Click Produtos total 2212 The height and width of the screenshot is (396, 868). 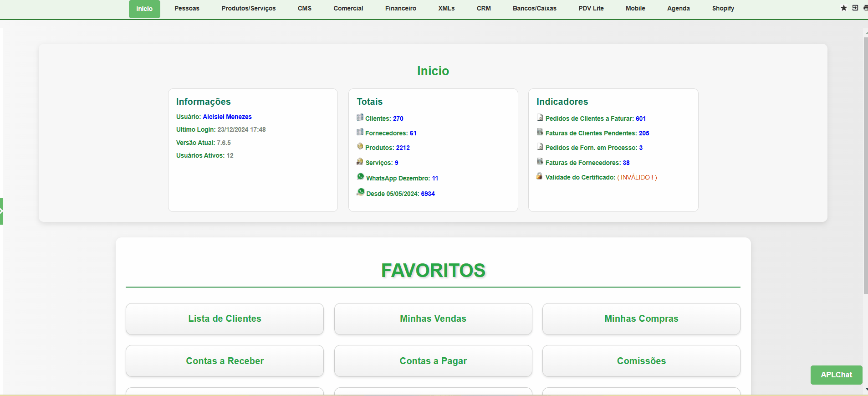tap(403, 148)
